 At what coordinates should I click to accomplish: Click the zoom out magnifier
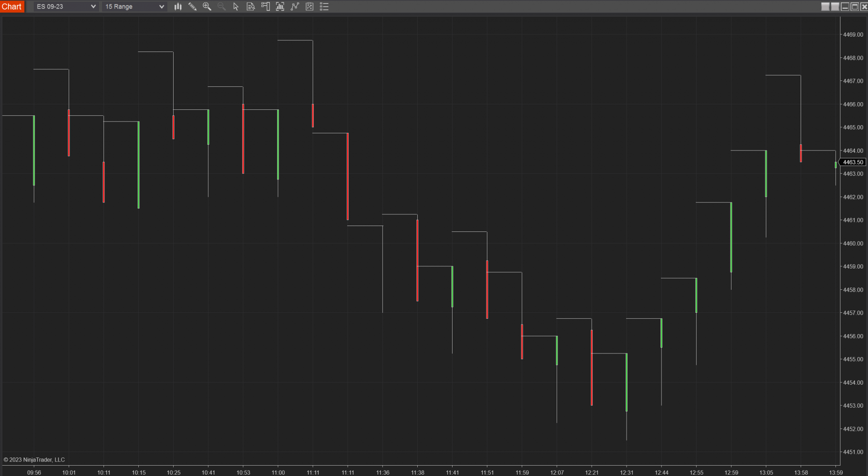pos(222,6)
